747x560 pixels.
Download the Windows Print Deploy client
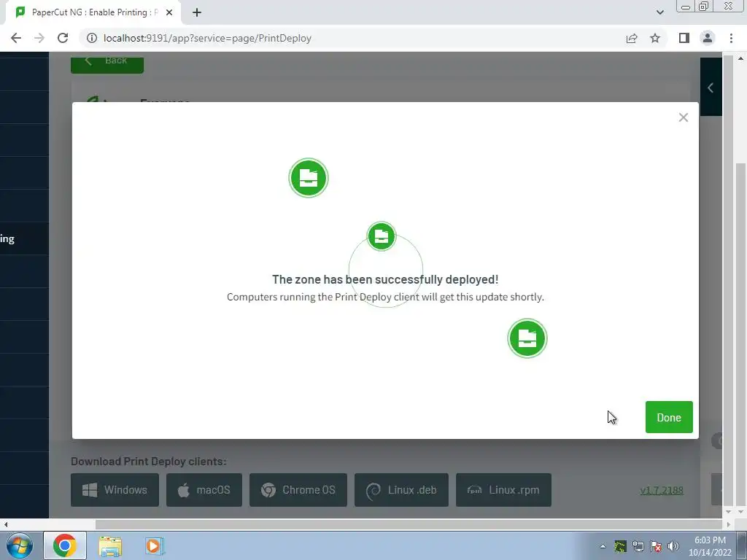point(115,489)
